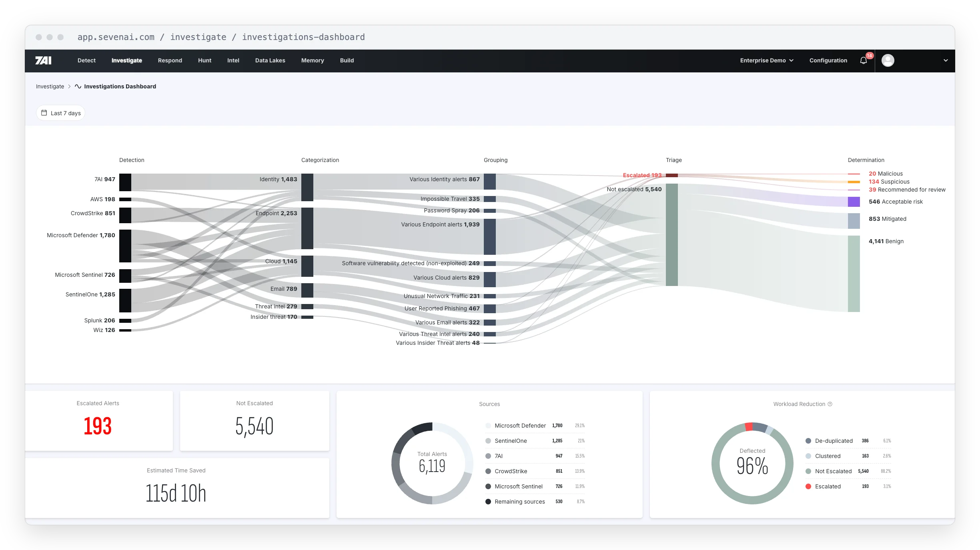Image resolution: width=980 pixels, height=550 pixels.
Task: Click the Escalated 193 triage label
Action: point(642,175)
